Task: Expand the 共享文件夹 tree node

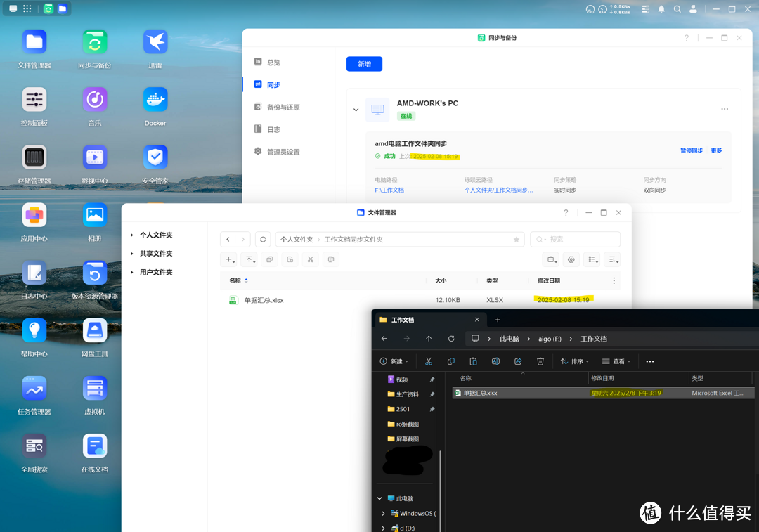Action: pos(132,254)
